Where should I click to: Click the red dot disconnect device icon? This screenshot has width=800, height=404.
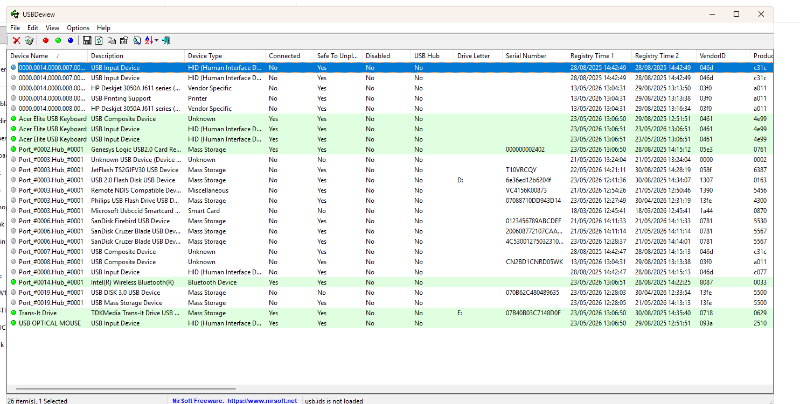point(45,40)
